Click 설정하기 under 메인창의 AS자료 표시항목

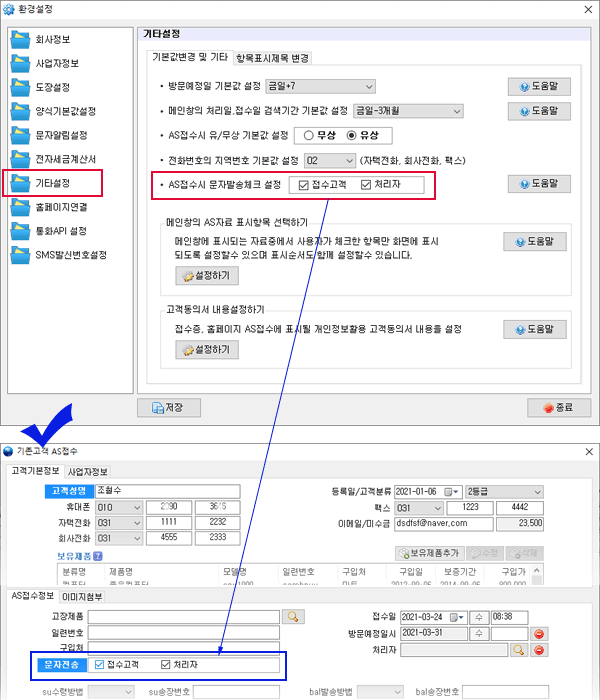coord(207,276)
